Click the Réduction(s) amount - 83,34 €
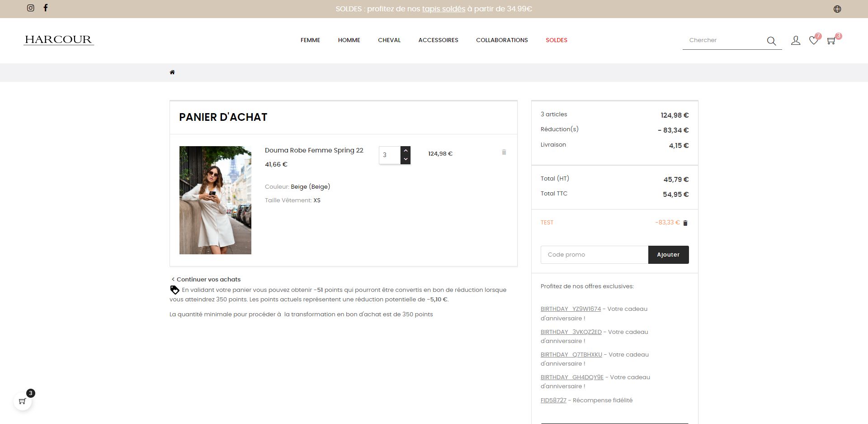The image size is (868, 424). 673,130
